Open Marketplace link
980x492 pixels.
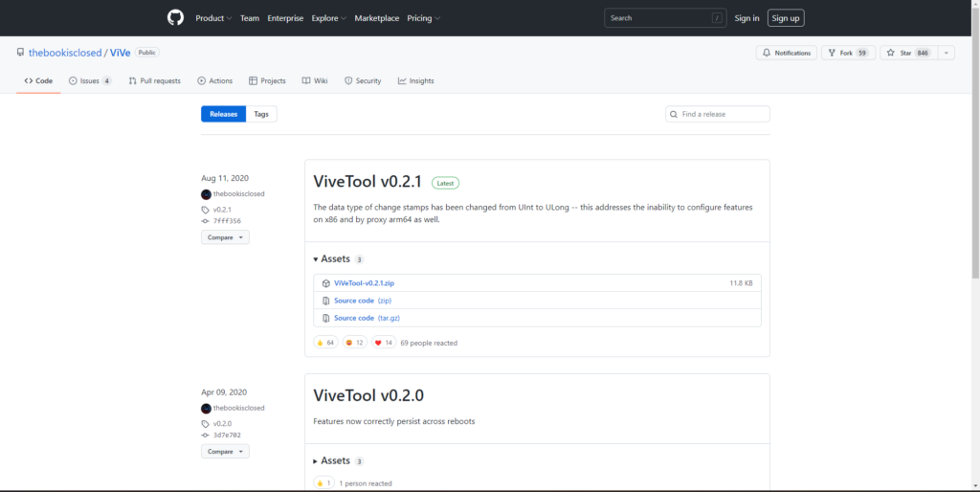(377, 18)
